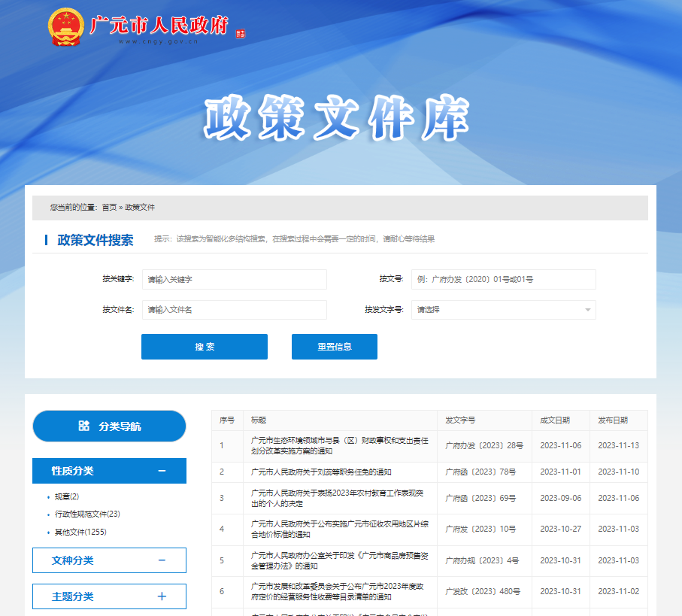Select the 其他文件(1255) category
Screen dimensions: 682x616
point(80,532)
